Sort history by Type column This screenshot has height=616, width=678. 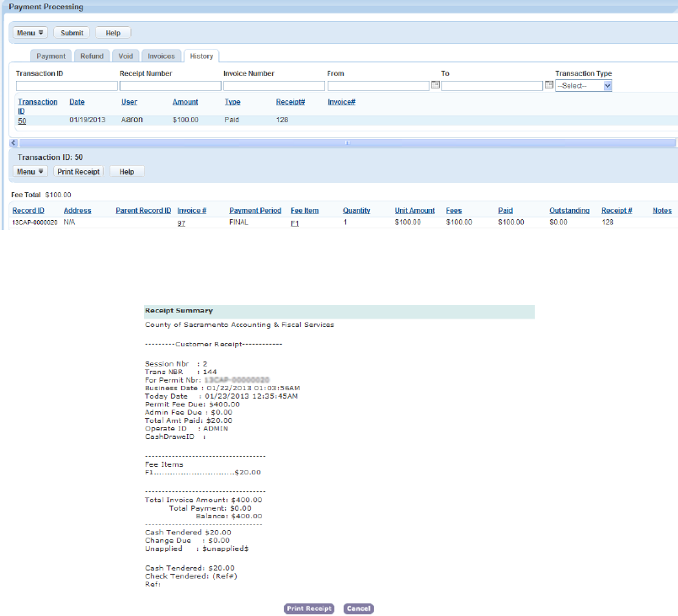232,102
